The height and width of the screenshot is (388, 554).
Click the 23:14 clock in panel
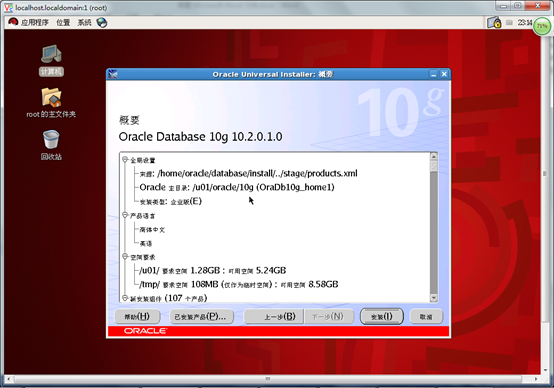pyautogui.click(x=524, y=23)
